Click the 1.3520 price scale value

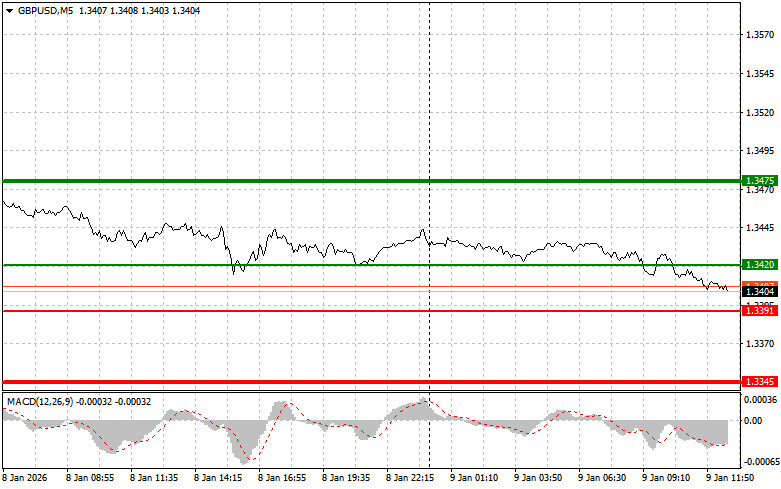[x=760, y=113]
